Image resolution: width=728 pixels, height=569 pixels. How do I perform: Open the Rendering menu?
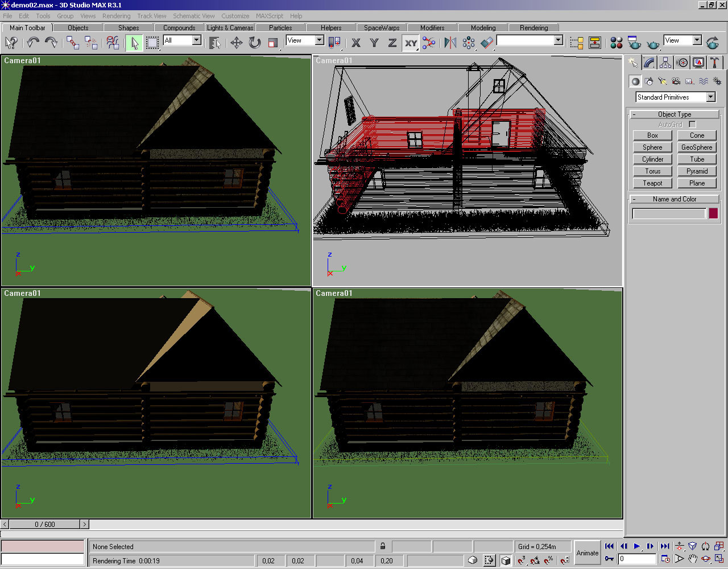pyautogui.click(x=116, y=16)
